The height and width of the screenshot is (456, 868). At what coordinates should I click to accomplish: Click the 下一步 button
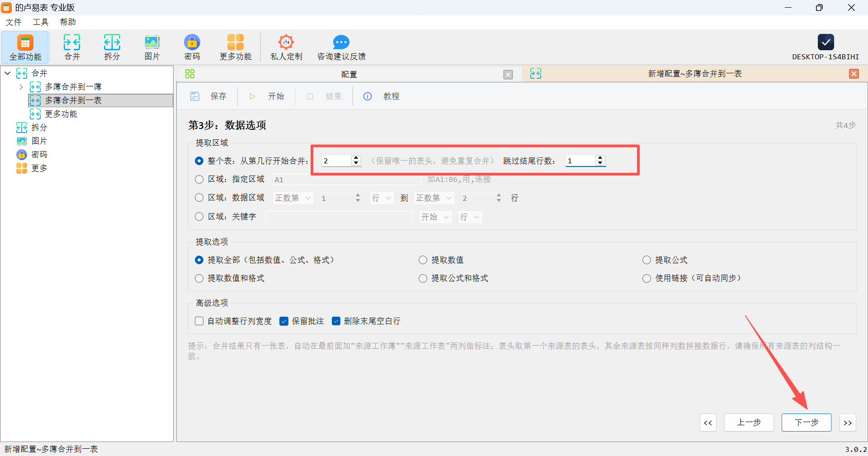tap(807, 423)
